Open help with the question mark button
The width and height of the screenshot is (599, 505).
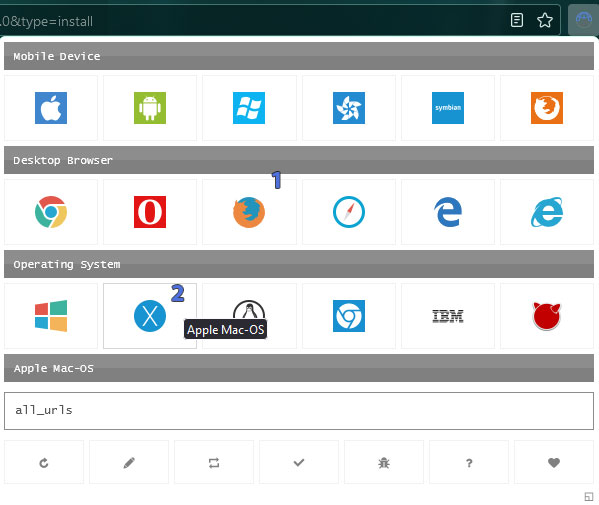pos(469,462)
